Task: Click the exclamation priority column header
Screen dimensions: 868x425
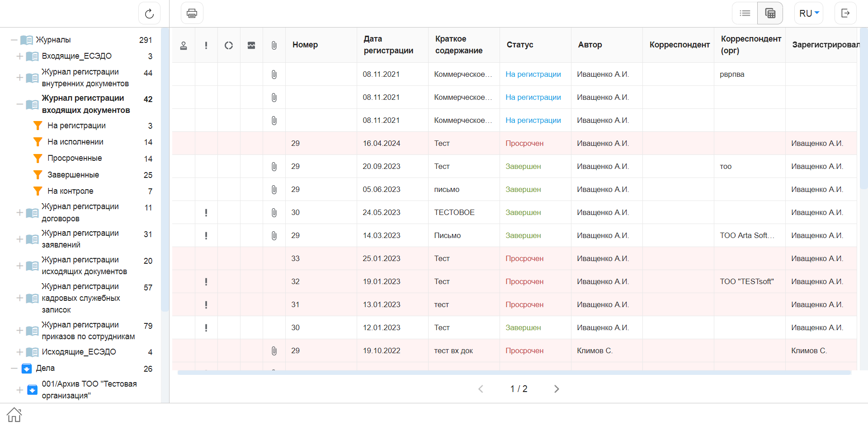Action: (206, 45)
